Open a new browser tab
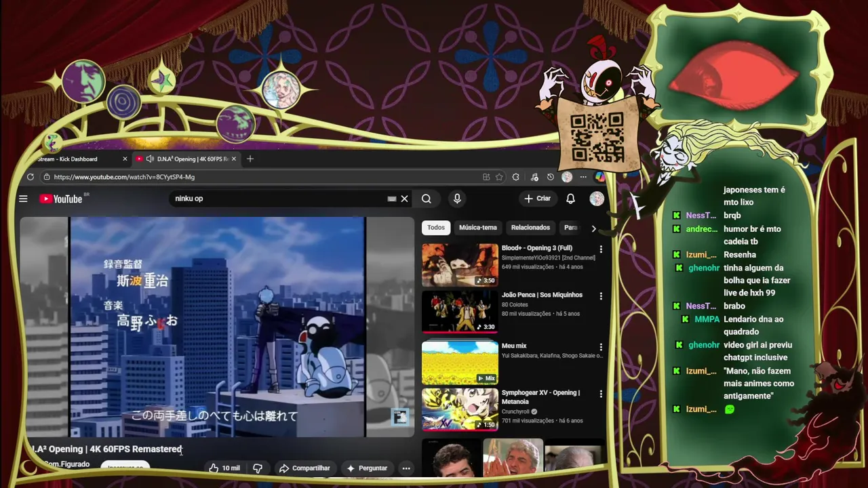This screenshot has width=868, height=488. (x=250, y=159)
